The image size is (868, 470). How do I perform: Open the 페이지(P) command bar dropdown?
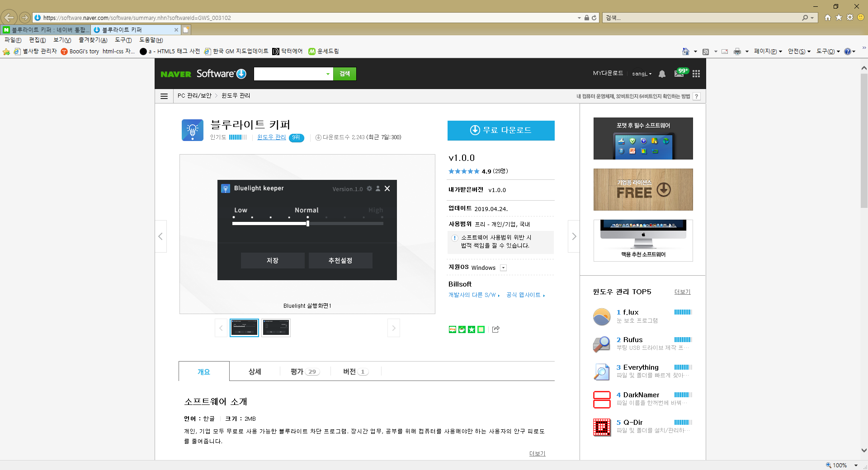(x=768, y=52)
